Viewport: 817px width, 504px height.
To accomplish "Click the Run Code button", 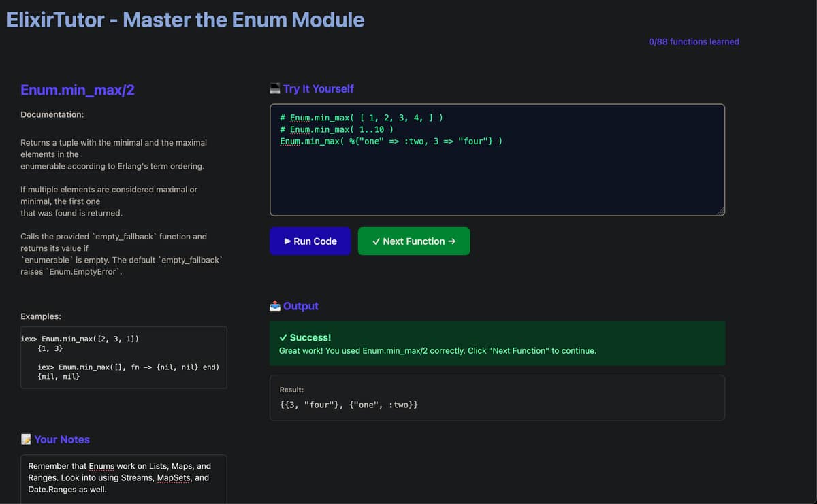I will point(310,241).
